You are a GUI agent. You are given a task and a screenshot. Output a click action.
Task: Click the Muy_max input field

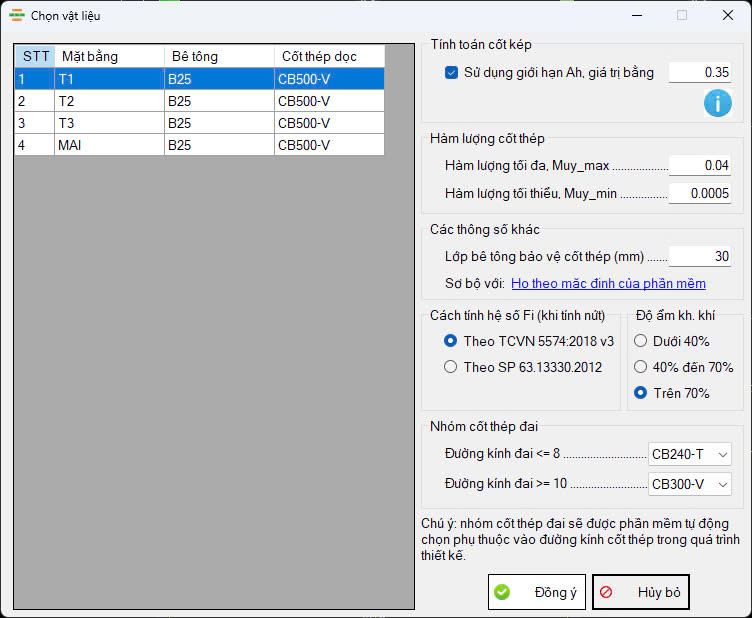(700, 166)
